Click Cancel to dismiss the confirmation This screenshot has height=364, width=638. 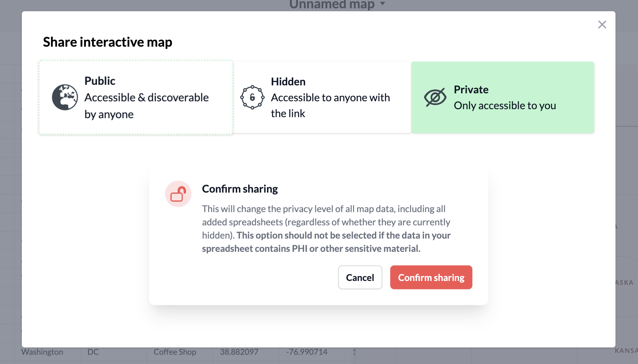tap(360, 277)
